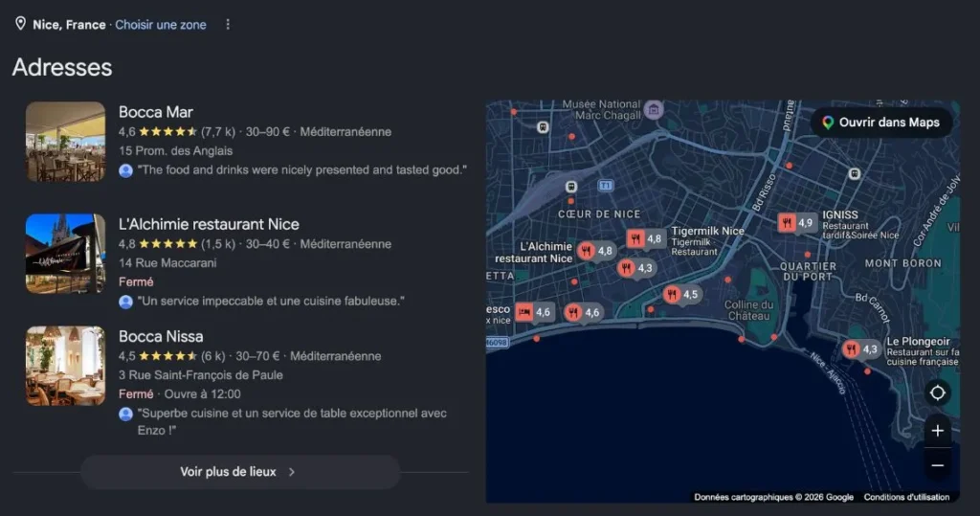Expand the Voir plus de lieux chevron arrow
The height and width of the screenshot is (516, 980).
tap(292, 472)
